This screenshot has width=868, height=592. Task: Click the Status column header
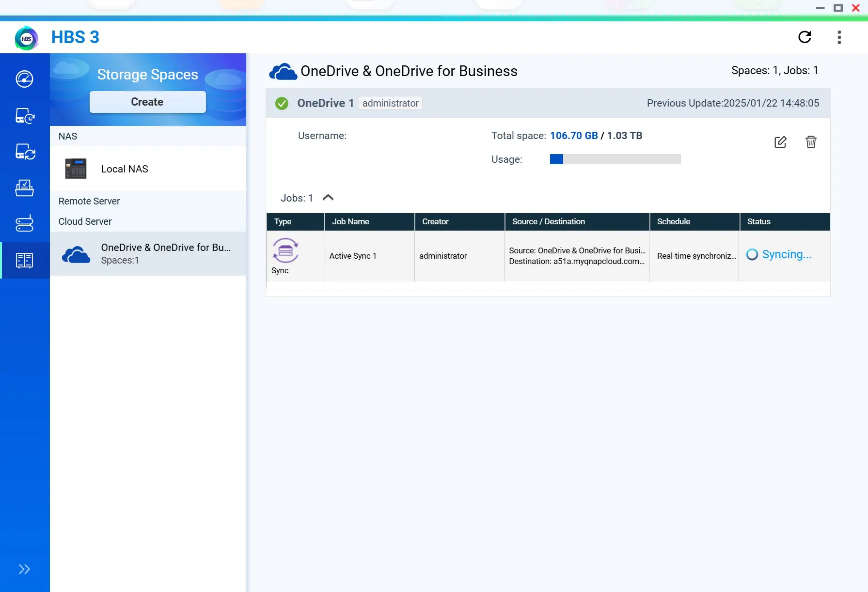click(x=785, y=222)
